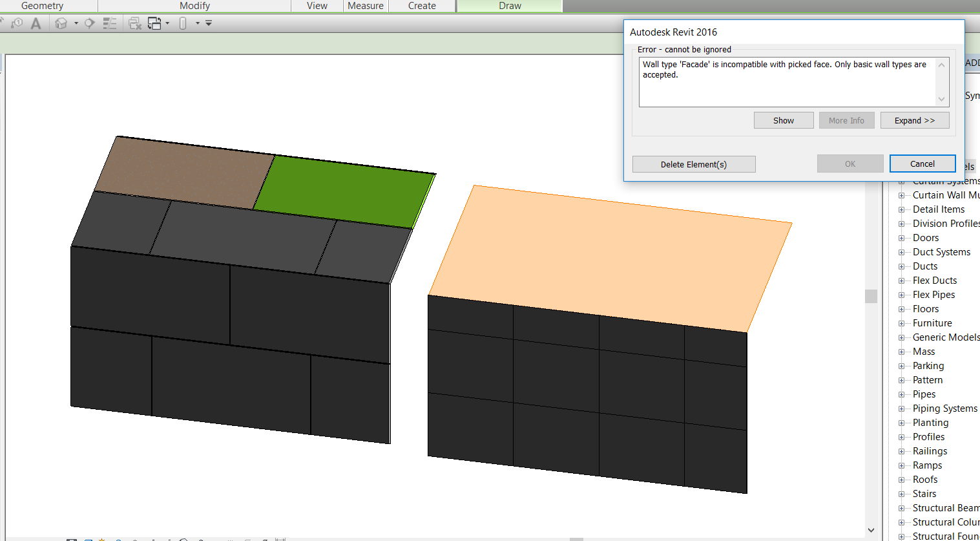This screenshot has width=980, height=541.
Task: Select the highlighted orange top face
Action: click(610, 259)
